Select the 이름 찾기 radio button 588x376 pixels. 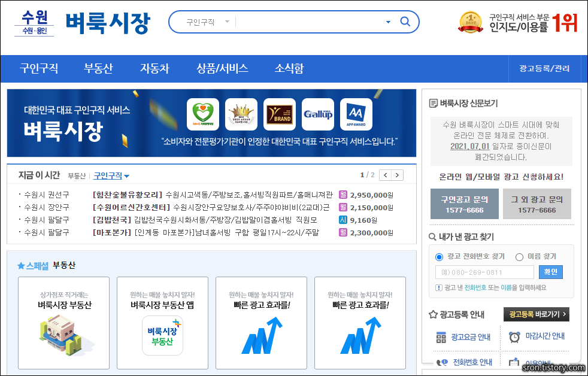(519, 257)
